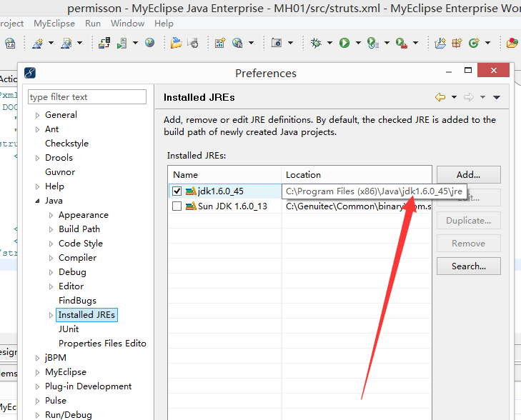Collapse the Java preferences tree node
Viewport: 521px width, 420px height.
click(x=37, y=201)
